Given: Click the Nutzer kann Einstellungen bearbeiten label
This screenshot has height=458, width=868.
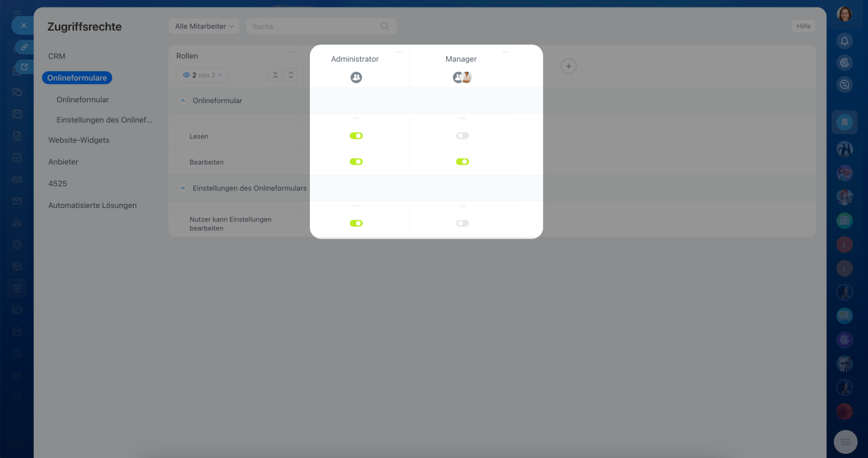Looking at the screenshot, I should point(231,224).
